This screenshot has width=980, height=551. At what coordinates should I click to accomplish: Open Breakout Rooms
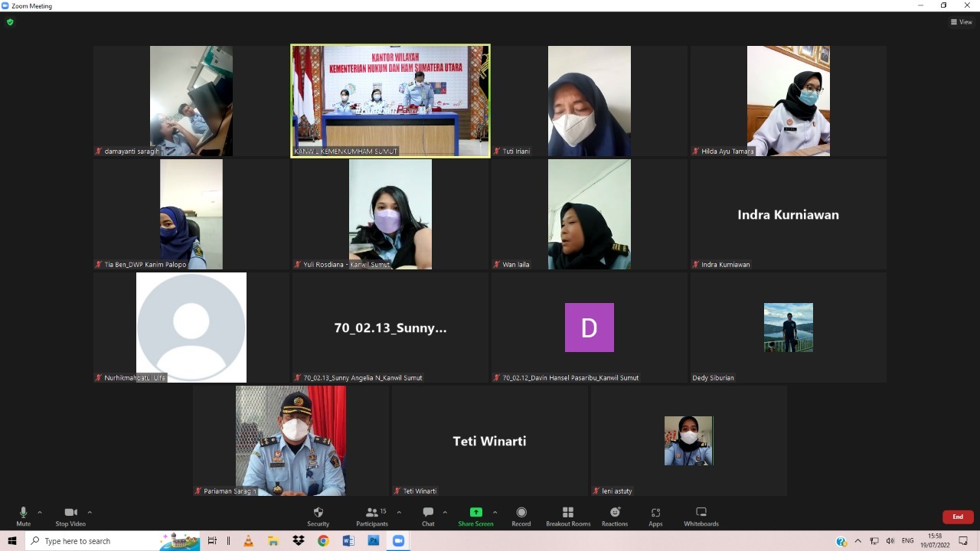(x=568, y=513)
